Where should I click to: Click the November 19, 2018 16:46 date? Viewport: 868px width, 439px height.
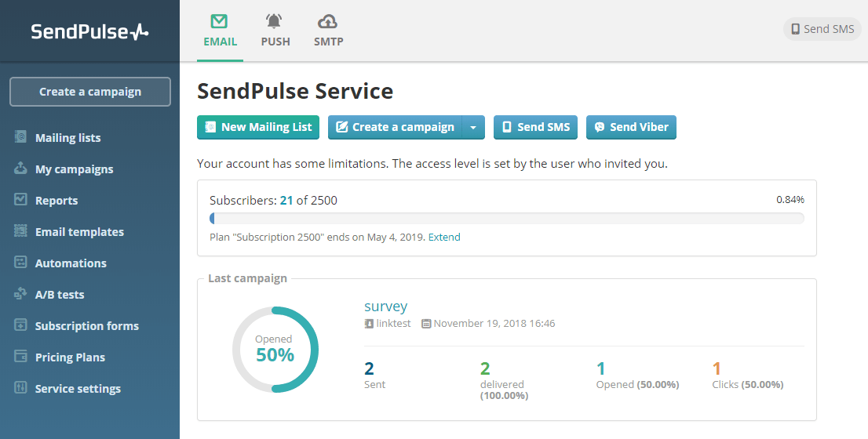pos(494,324)
